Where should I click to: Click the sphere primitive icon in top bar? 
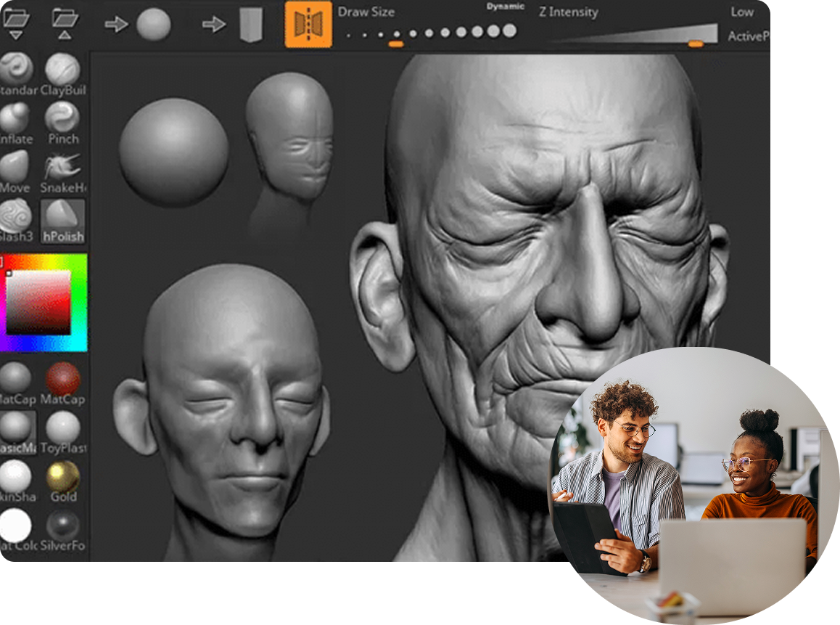(154, 25)
